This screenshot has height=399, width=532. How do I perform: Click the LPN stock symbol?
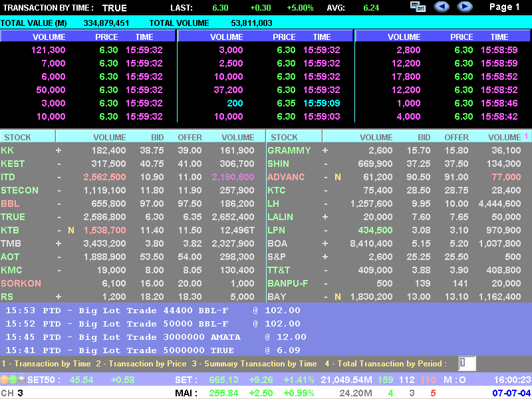pyautogui.click(x=276, y=230)
